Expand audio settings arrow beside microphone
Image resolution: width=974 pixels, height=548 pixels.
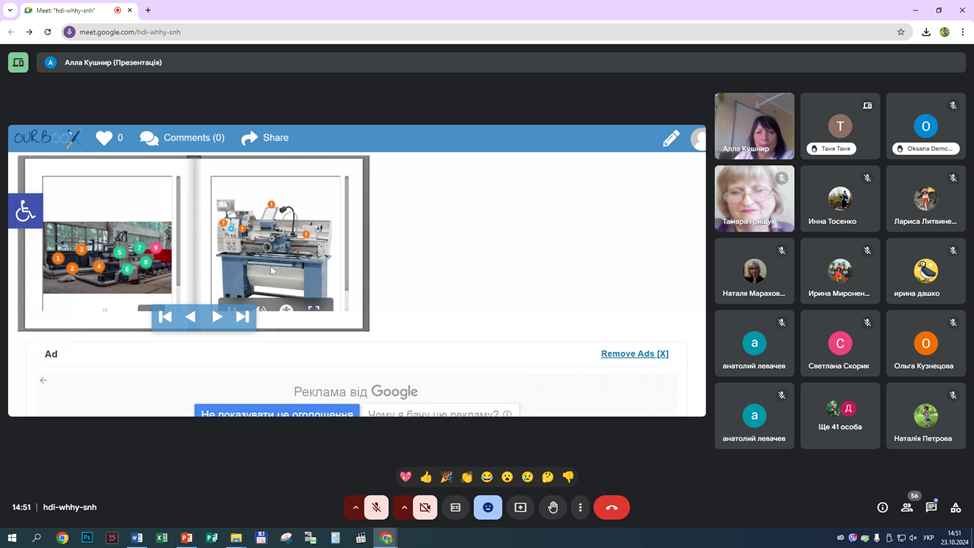tap(355, 508)
